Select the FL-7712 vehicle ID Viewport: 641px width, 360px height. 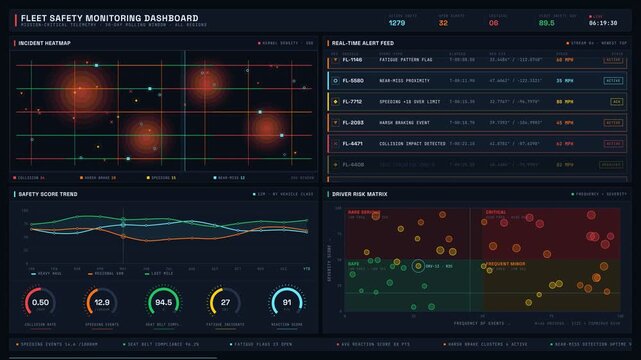point(352,102)
